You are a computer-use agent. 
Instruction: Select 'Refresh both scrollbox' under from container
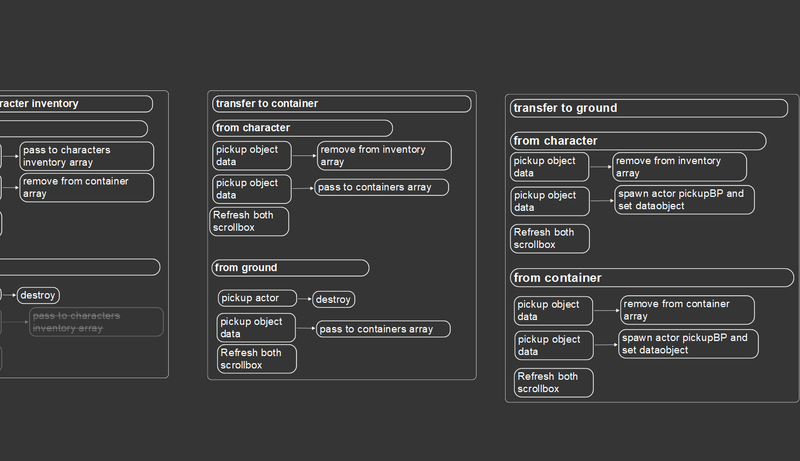(554, 382)
